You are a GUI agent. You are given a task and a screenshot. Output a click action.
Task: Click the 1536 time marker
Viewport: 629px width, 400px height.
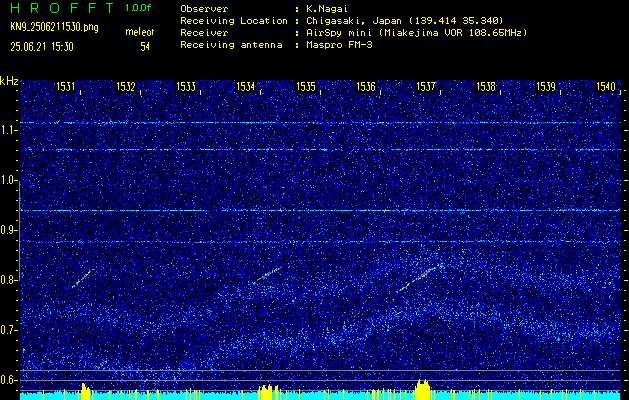pos(366,87)
